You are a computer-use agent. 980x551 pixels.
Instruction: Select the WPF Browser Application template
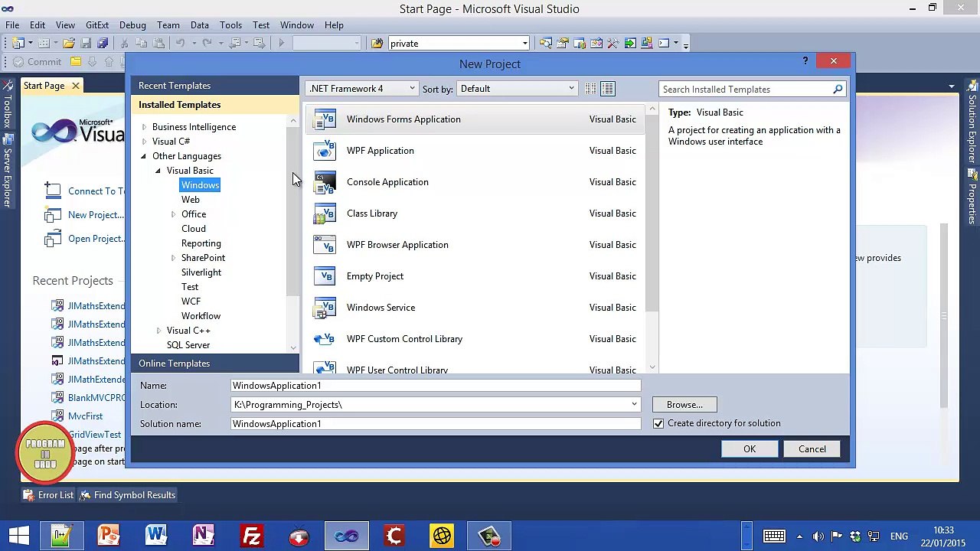[x=475, y=245]
